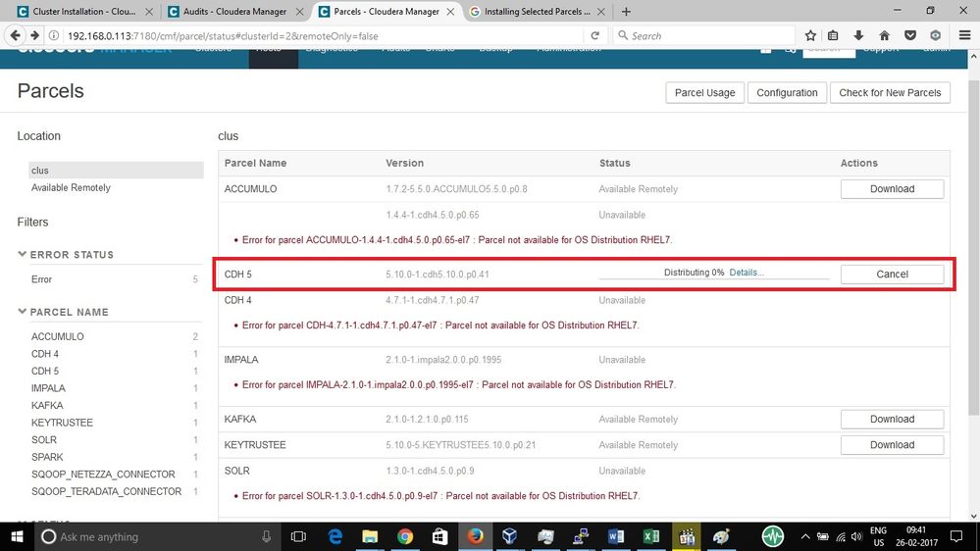Filter by SQOOP_TERADATA_CONNECTOR
The image size is (980, 551).
(106, 491)
